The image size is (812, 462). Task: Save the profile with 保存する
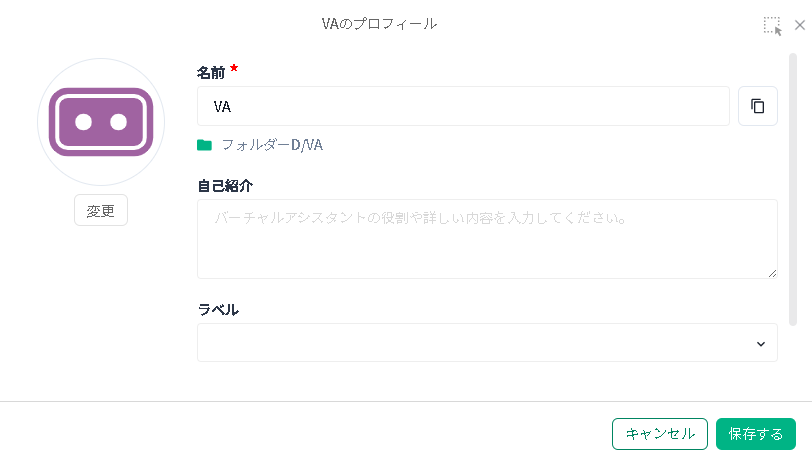click(756, 434)
